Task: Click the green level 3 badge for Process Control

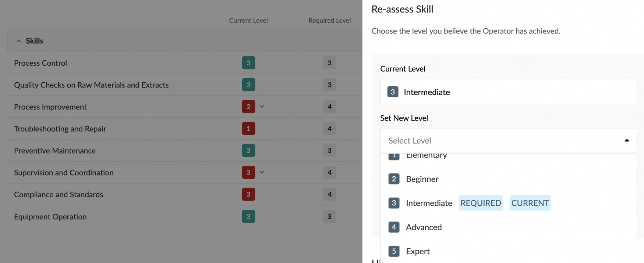Action: pos(248,63)
